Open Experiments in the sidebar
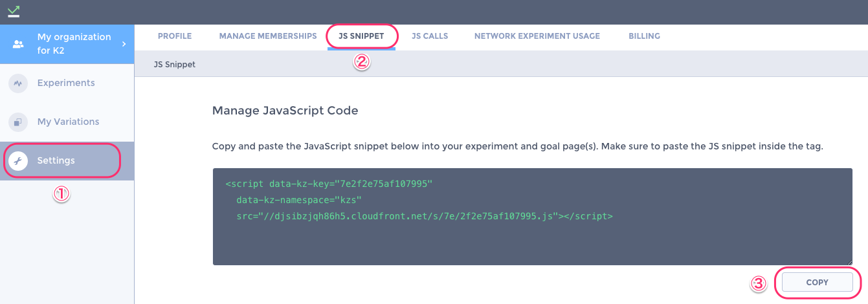The height and width of the screenshot is (304, 868). [x=67, y=83]
